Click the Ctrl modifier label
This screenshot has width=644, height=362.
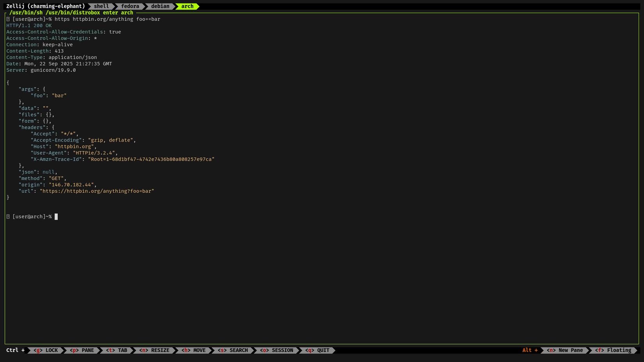click(13, 350)
